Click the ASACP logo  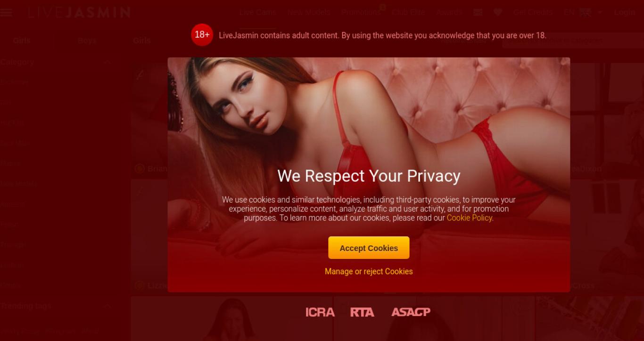coord(411,312)
